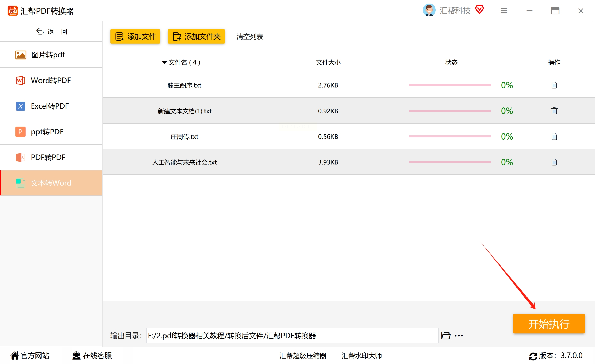Delete 人工智能与未来社会.txt from the list
The height and width of the screenshot is (364, 595).
click(554, 162)
